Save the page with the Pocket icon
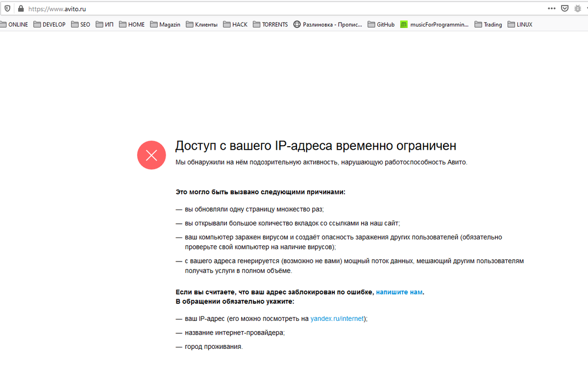The height and width of the screenshot is (367, 588). 564,8
